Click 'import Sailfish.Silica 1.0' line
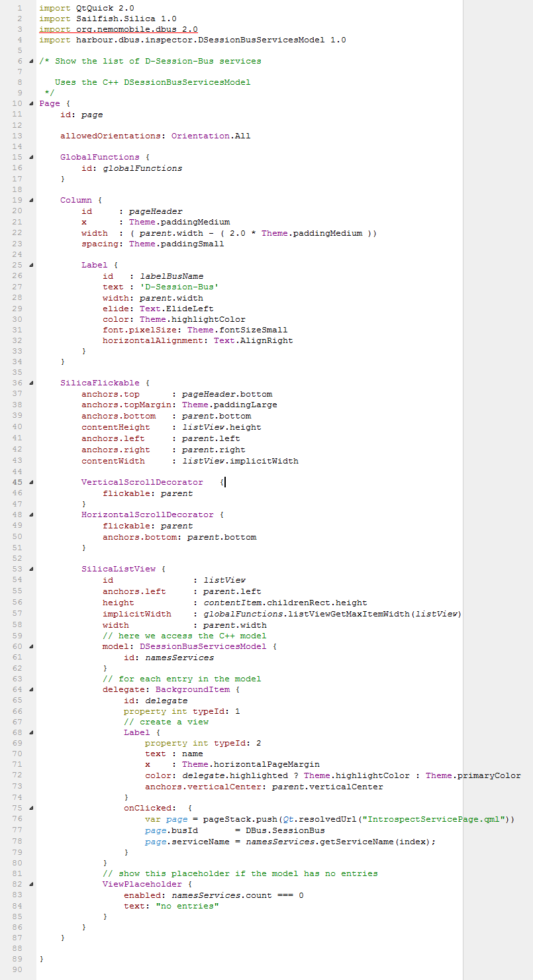The image size is (533, 980). tap(108, 19)
